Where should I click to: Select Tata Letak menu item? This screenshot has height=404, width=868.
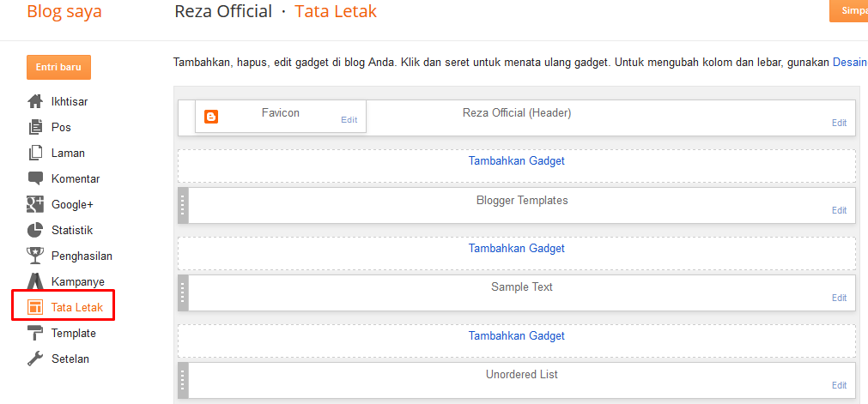77,308
